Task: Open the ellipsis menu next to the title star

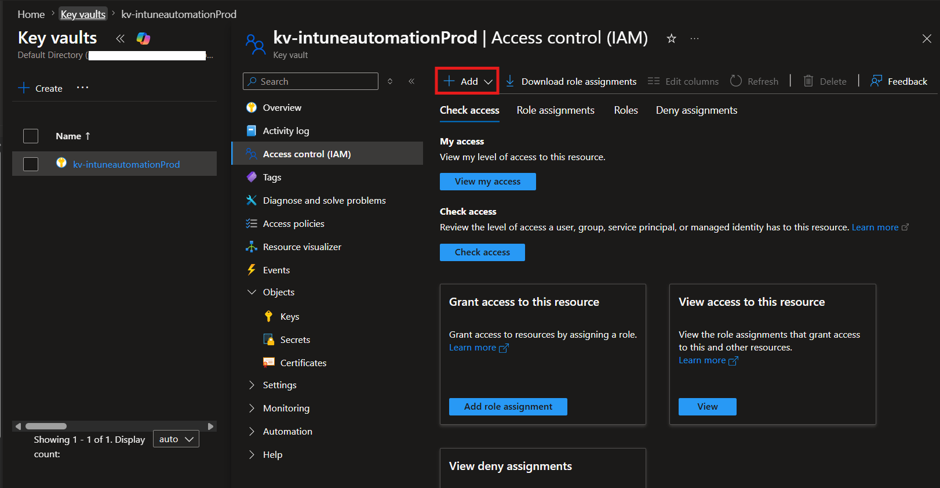Action: (694, 38)
